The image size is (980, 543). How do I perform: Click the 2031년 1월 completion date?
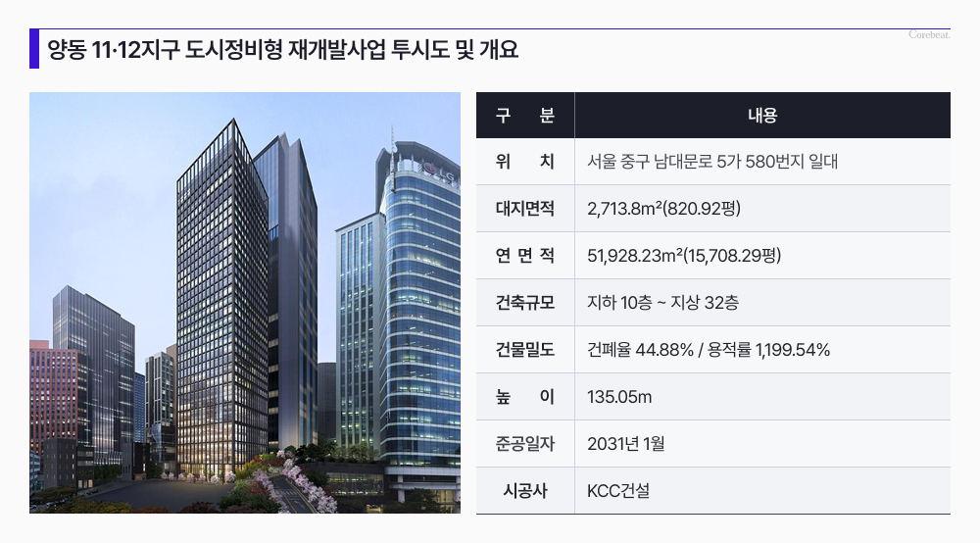(625, 444)
